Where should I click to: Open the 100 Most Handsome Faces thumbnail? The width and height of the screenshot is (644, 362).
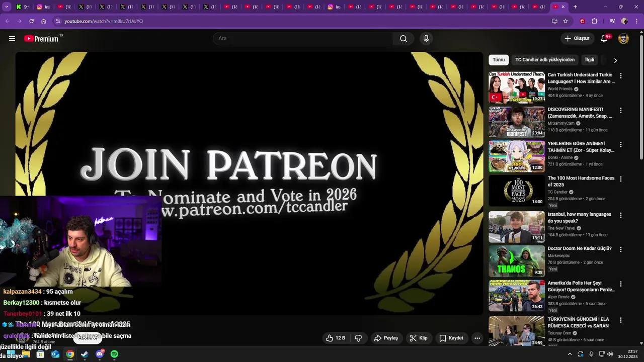[x=517, y=191]
